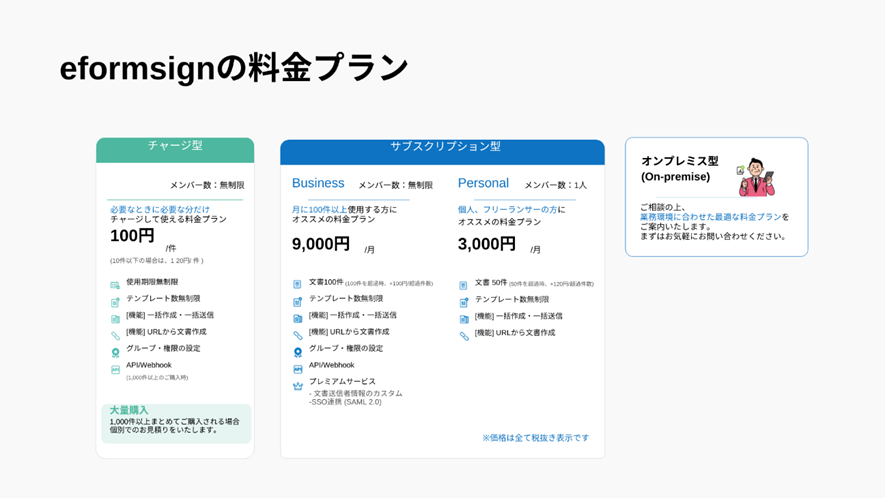Image resolution: width=885 pixels, height=498 pixels.
Task: Click the blue 必要なときに必要な分だけ text
Action: (x=160, y=209)
